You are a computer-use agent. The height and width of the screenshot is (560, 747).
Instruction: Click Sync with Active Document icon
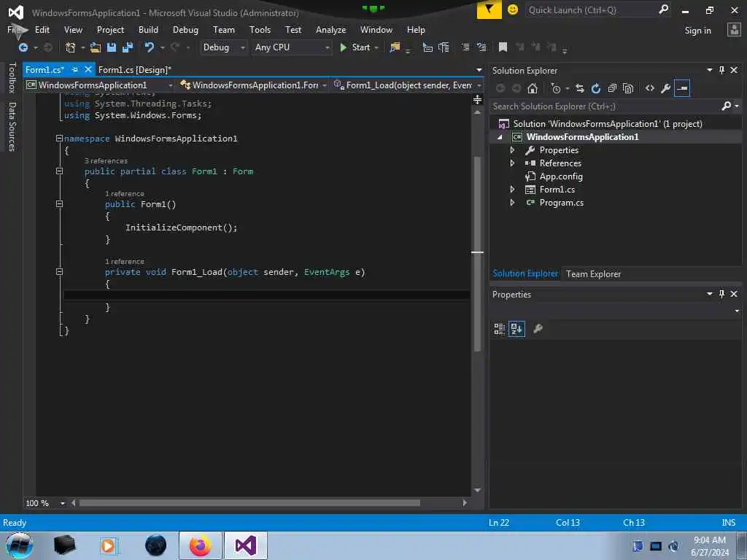[x=580, y=88]
